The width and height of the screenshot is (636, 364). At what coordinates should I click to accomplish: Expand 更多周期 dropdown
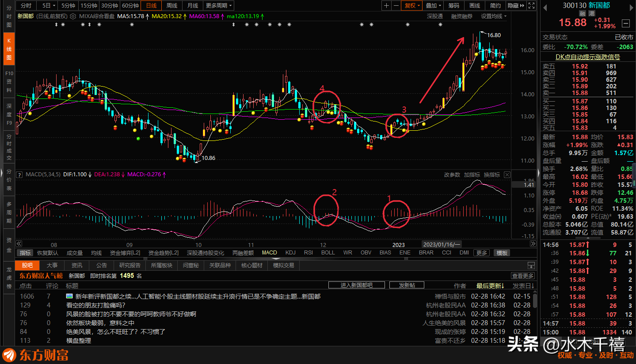pyautogui.click(x=219, y=6)
